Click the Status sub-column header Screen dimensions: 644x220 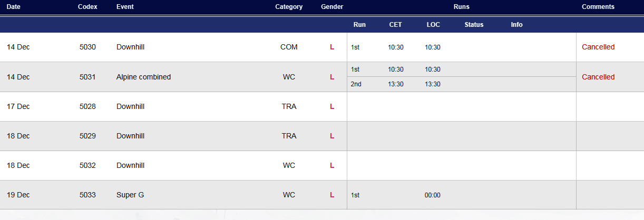pyautogui.click(x=474, y=25)
